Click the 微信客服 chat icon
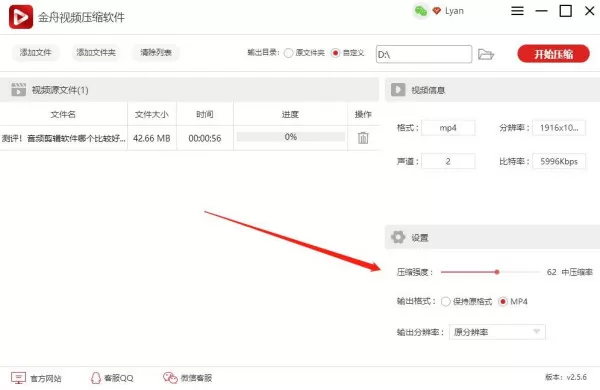Screen dimensions: 600x390 pos(170,378)
